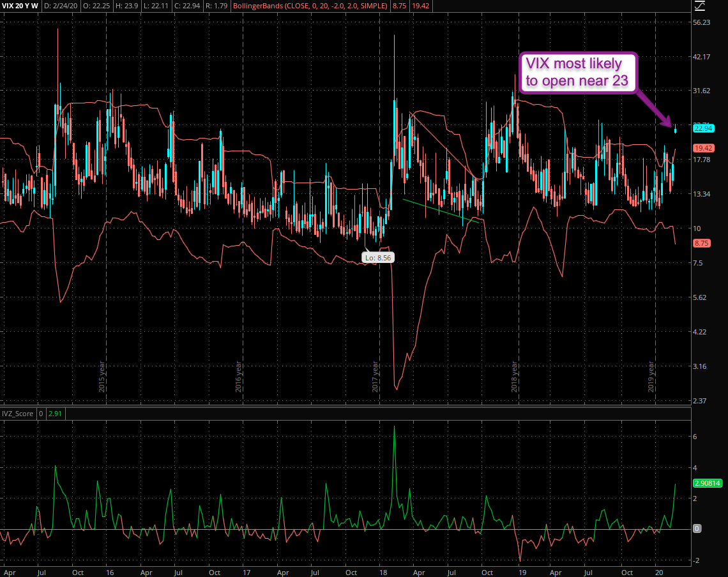Click the red 8.75 lower band bubble

(701, 243)
